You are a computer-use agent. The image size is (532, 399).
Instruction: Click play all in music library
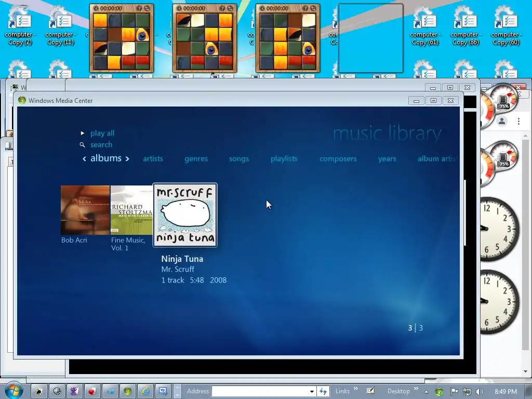point(102,134)
